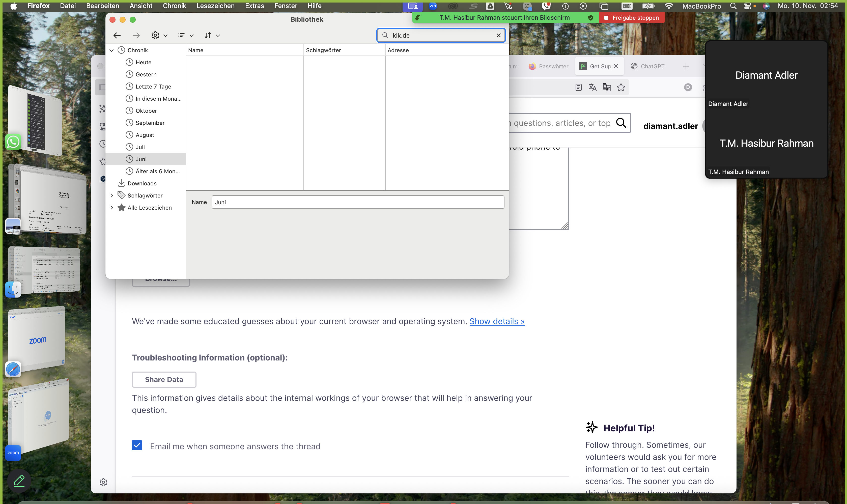Toggle reader view icon in address bar
The width and height of the screenshot is (847, 504).
click(x=578, y=87)
